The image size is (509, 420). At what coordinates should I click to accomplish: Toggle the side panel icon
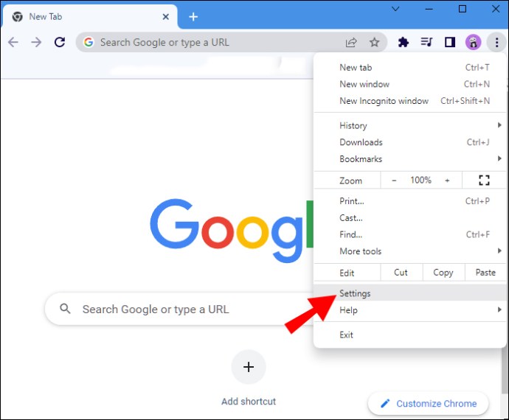450,42
